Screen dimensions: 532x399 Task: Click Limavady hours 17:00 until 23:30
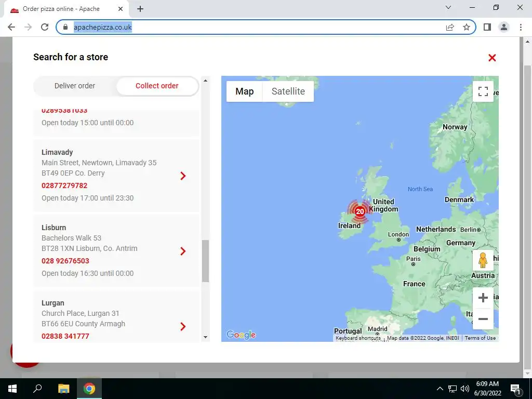tap(87, 198)
